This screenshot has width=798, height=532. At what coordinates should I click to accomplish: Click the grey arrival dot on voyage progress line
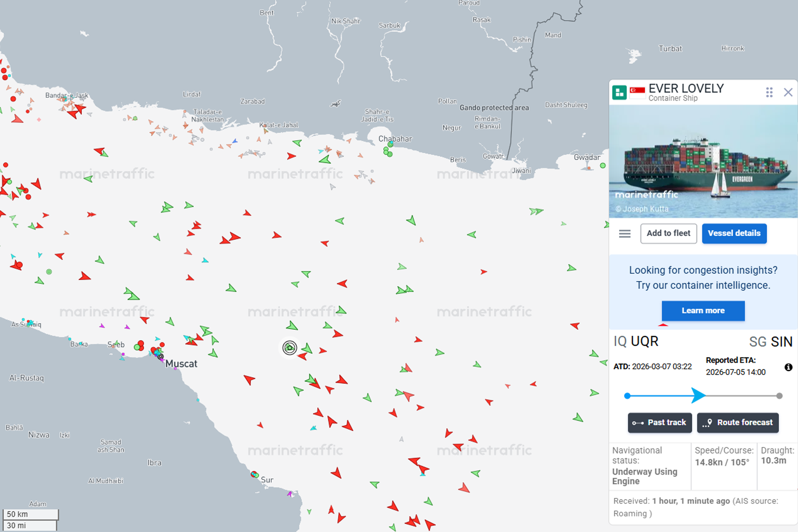point(779,396)
